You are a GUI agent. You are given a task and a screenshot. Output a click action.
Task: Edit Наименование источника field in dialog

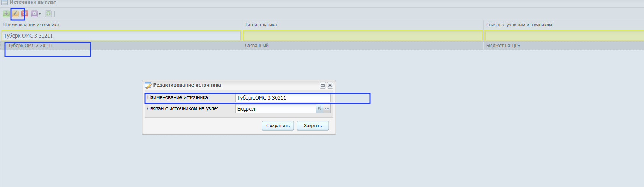point(283,98)
